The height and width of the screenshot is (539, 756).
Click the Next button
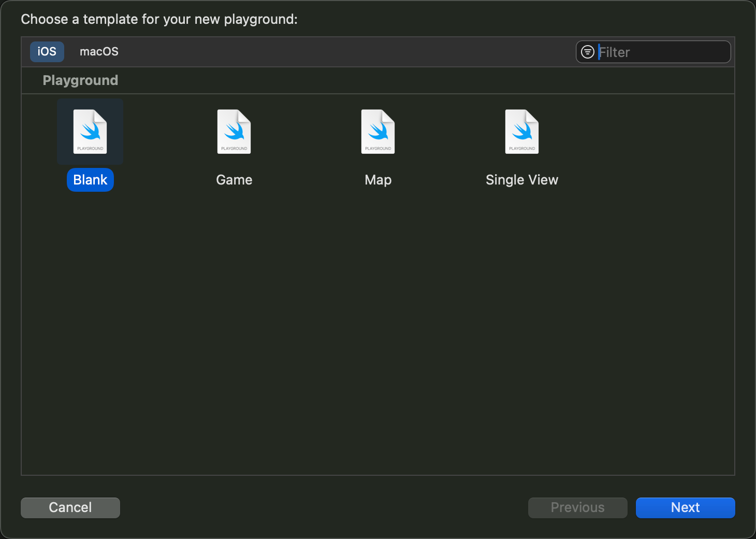point(686,507)
